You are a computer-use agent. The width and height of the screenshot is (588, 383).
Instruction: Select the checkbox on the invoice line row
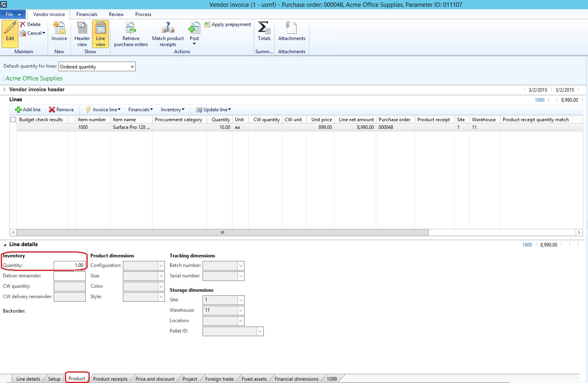pyautogui.click(x=13, y=127)
